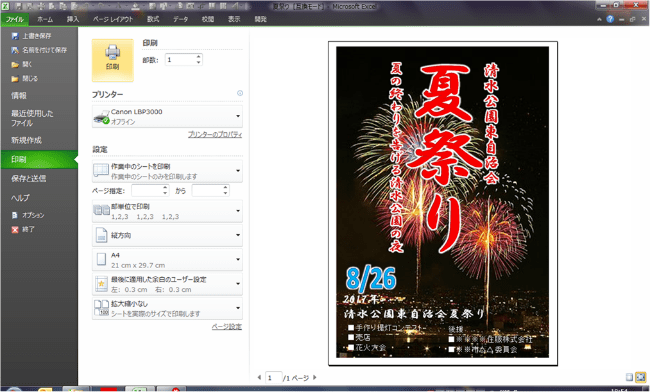Click 終了 exit item in sidebar
Viewport: 650px width, 392px height.
point(23,229)
